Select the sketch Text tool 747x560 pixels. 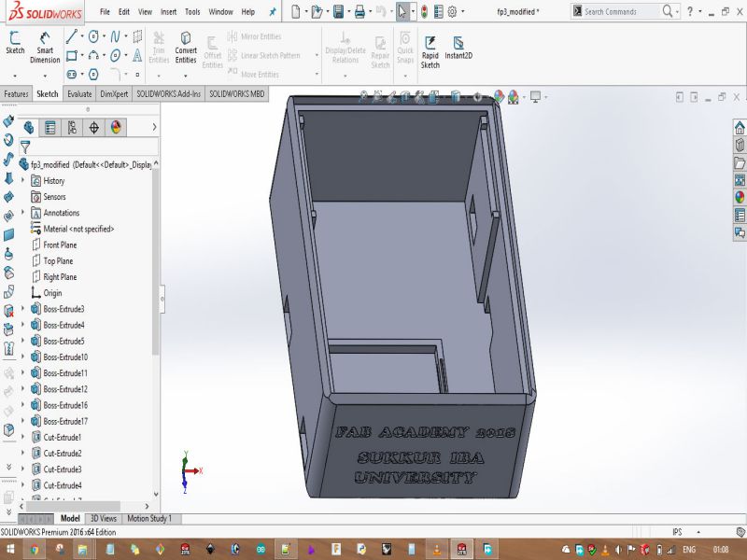click(137, 56)
